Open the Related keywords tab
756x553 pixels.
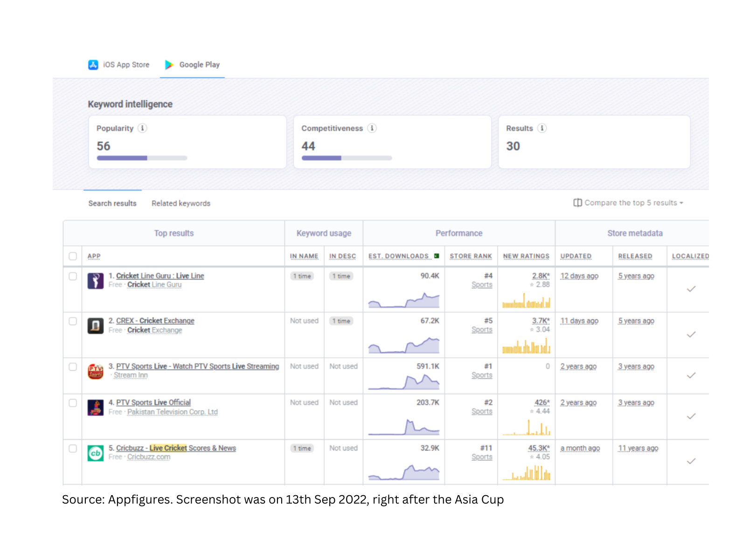pos(181,203)
